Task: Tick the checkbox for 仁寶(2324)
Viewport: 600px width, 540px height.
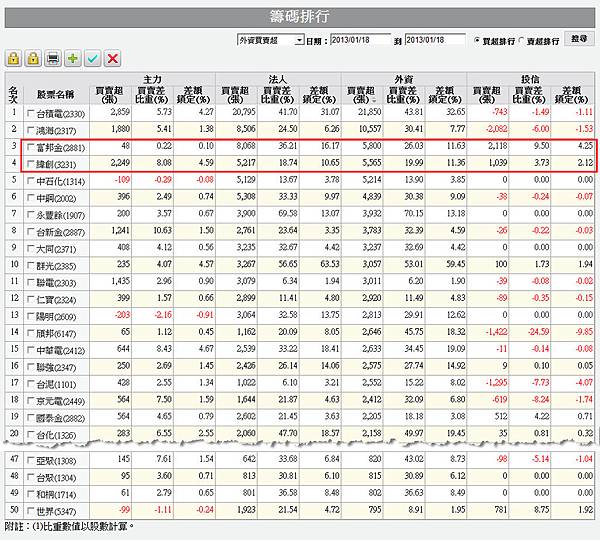Action: (31, 299)
